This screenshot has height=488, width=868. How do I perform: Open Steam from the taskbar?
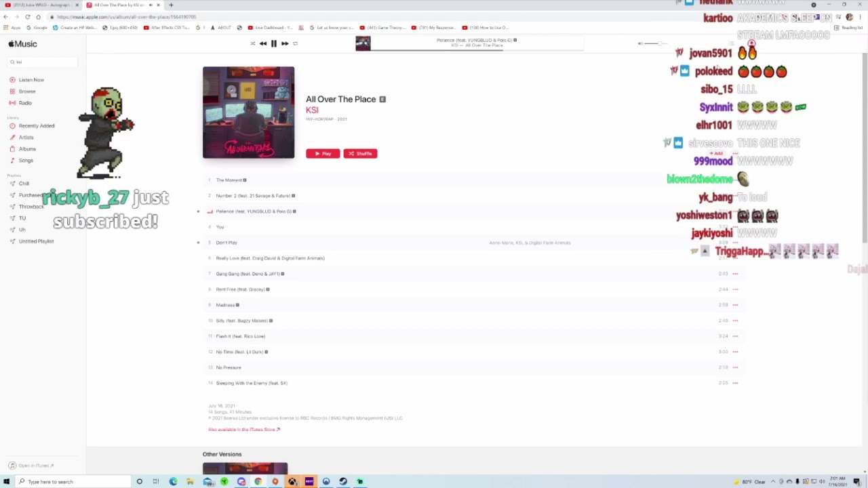343,482
